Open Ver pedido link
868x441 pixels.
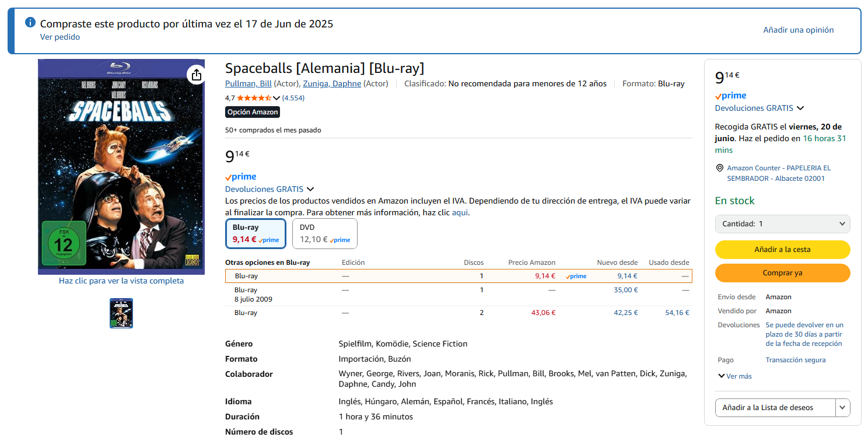[x=60, y=37]
